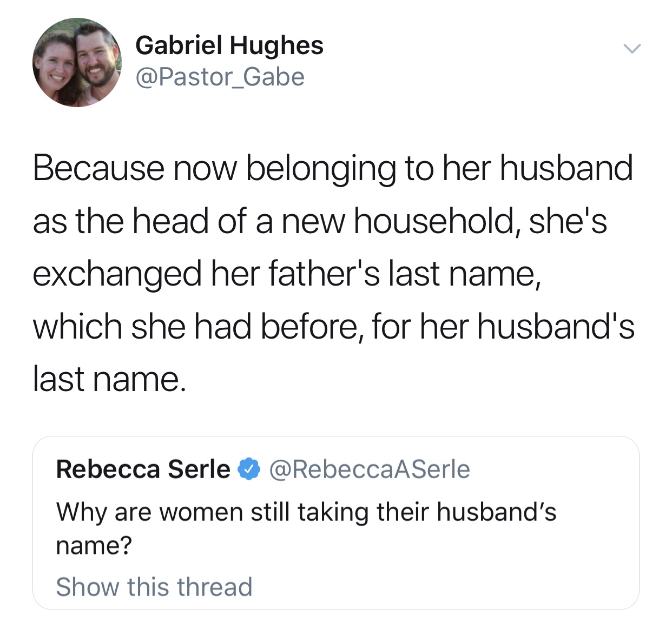672x642 pixels.
Task: Open Gabriel Hughes's profile photo
Action: (77, 62)
